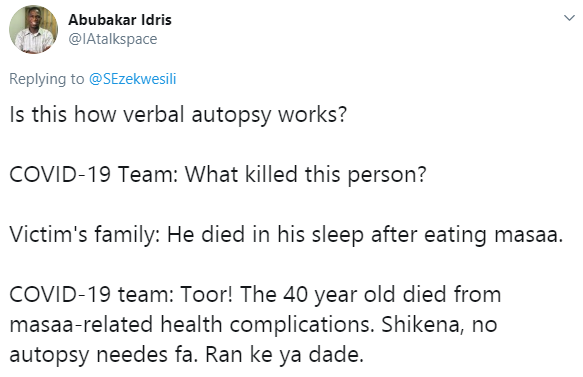Select the phrase 'Ran ke ya dade.'
Screen dimensions: 583x377
pyautogui.click(x=284, y=354)
